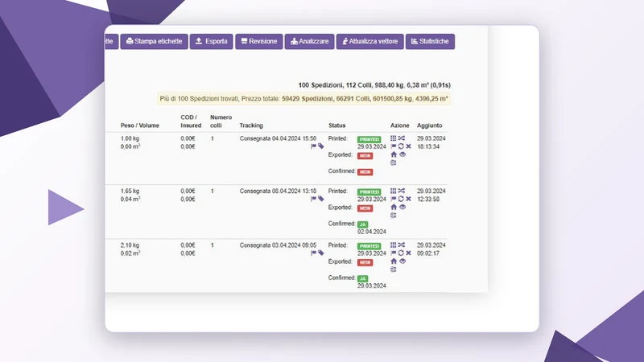The width and height of the screenshot is (644, 362).
Task: Click the home icon in the 12:33:58 row
Action: tap(394, 208)
